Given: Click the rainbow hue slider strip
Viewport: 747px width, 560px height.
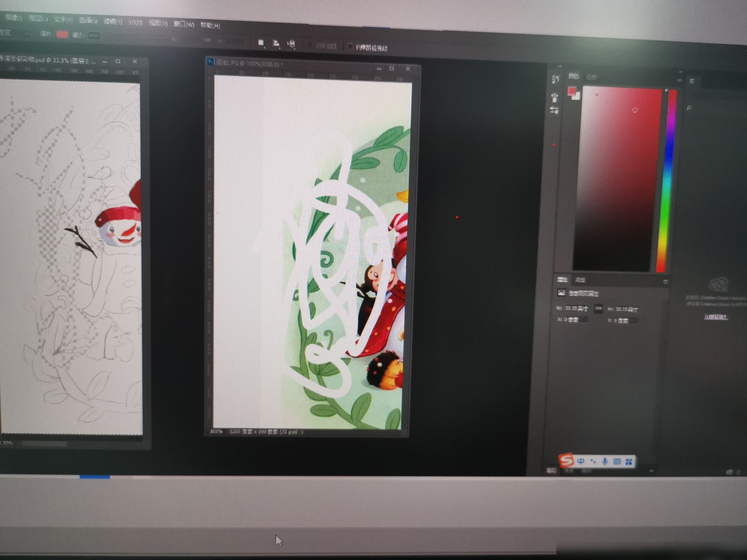Looking at the screenshot, I should click(666, 180).
